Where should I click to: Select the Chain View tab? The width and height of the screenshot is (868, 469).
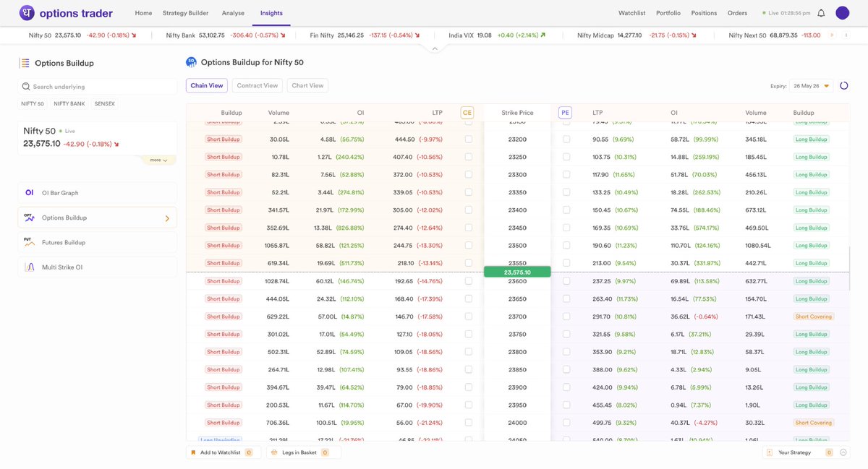(207, 85)
